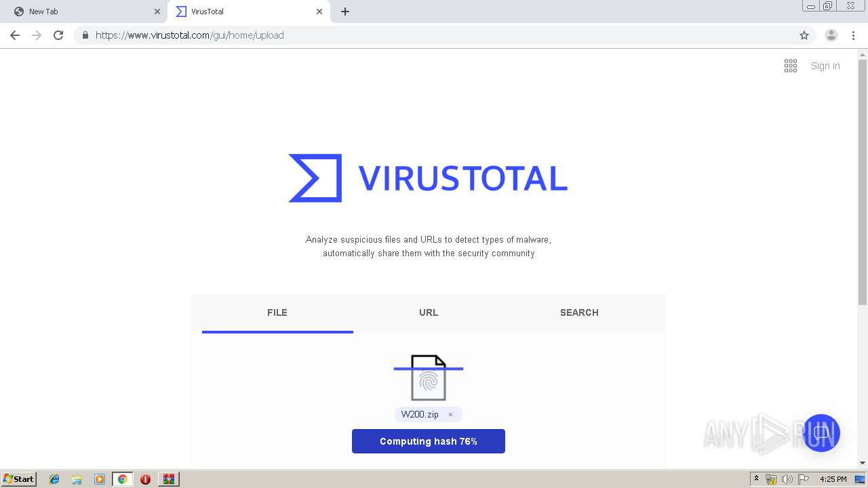Viewport: 868px width, 488px height.
Task: Click the Analyze suspicious files description text
Action: (429, 247)
